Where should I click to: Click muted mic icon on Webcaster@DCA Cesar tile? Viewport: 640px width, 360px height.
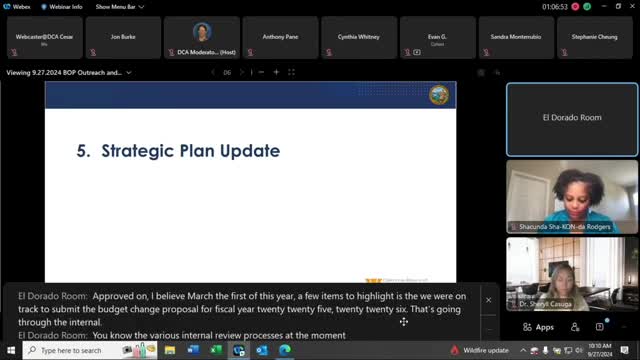click(14, 52)
